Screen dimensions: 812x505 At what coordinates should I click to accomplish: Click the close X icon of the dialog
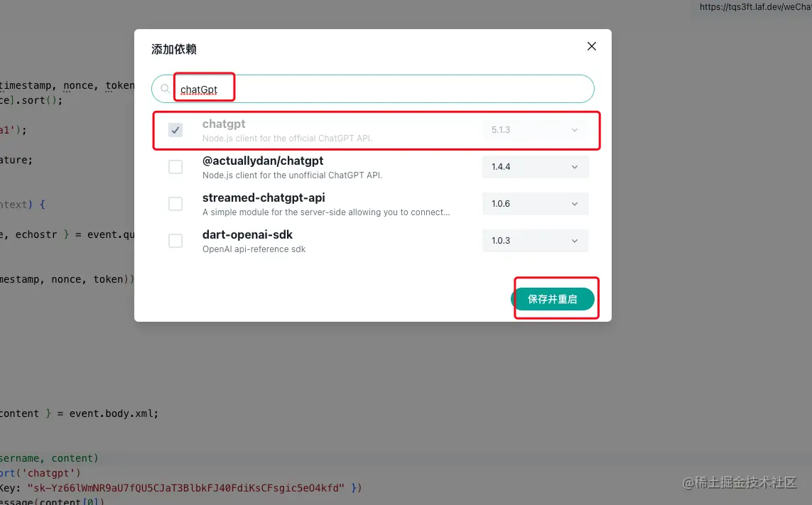(591, 45)
